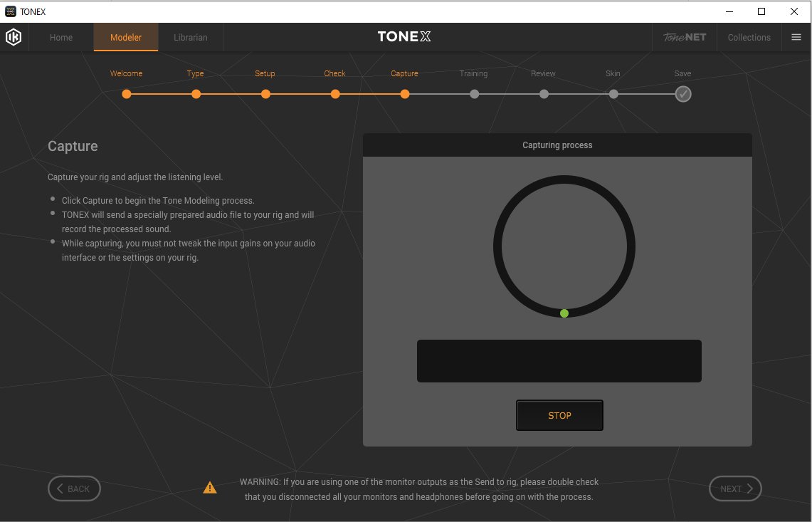Select the Capture step marker

[x=405, y=94]
